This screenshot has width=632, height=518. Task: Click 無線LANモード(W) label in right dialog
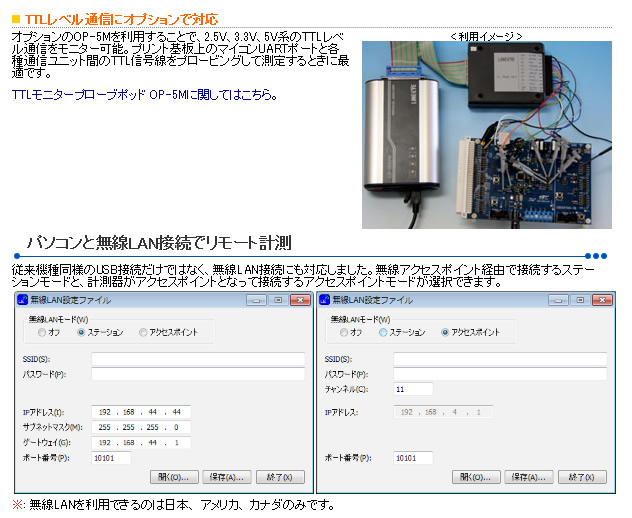pyautogui.click(x=360, y=320)
